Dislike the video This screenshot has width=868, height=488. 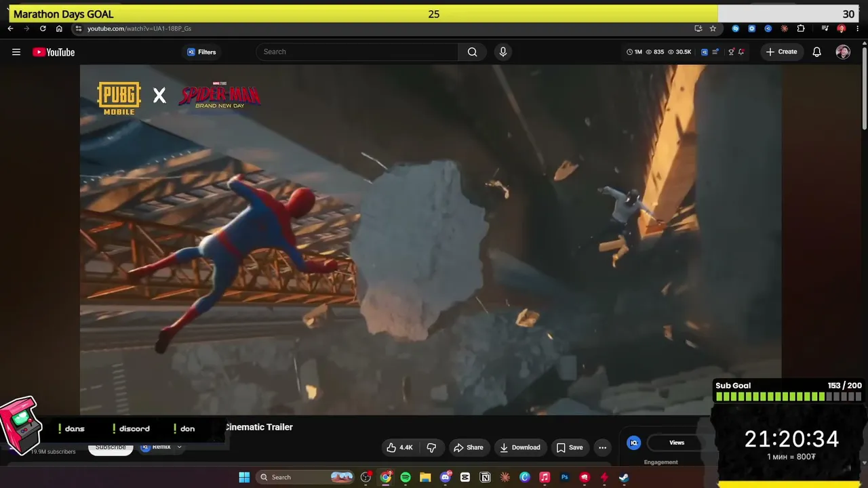(431, 447)
